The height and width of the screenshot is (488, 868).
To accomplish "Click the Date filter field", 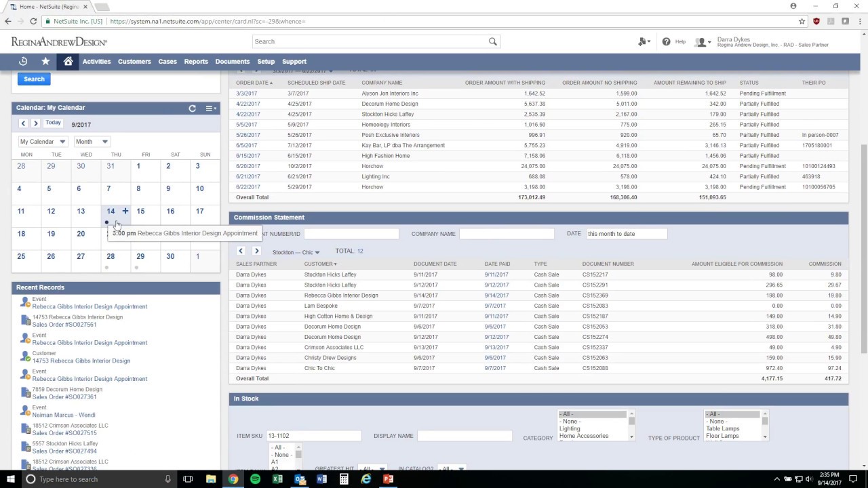I will coord(627,234).
